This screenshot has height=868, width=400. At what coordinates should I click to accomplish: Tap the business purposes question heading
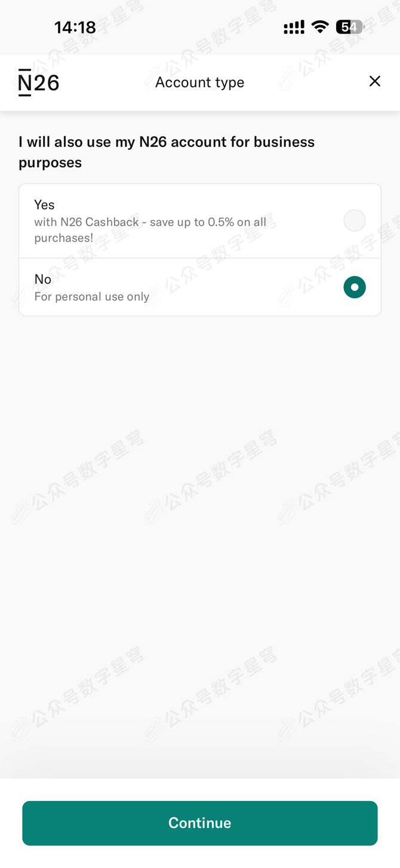167,152
